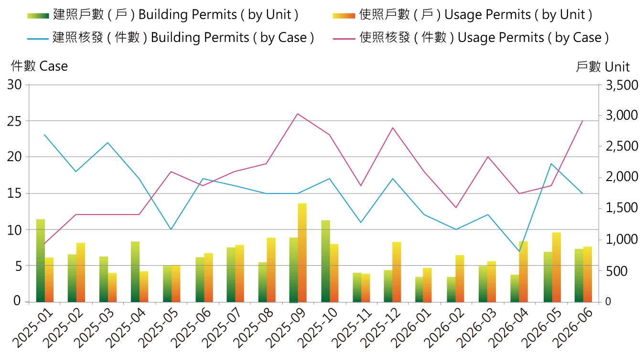644x355 pixels.
Task: Click the '25' tick on the Case axis
Action: click(x=15, y=121)
